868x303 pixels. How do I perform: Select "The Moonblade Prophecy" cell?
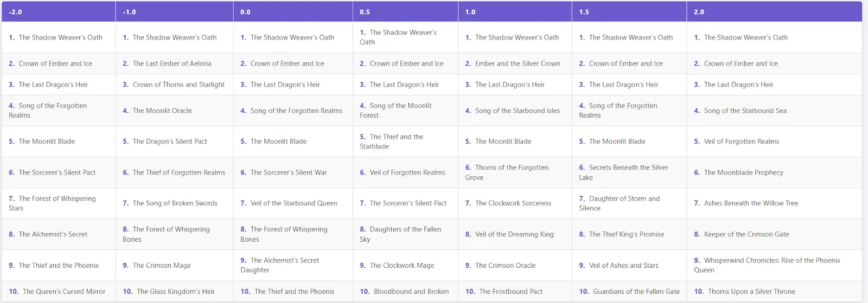[x=743, y=172]
